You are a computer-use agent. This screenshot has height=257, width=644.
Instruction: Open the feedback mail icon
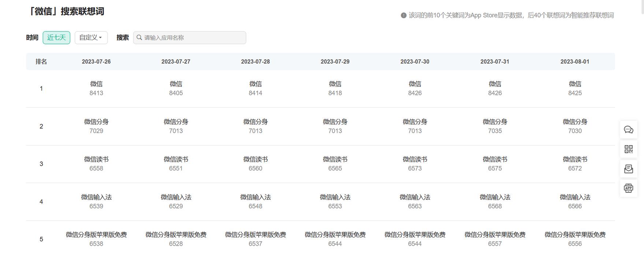pos(628,169)
